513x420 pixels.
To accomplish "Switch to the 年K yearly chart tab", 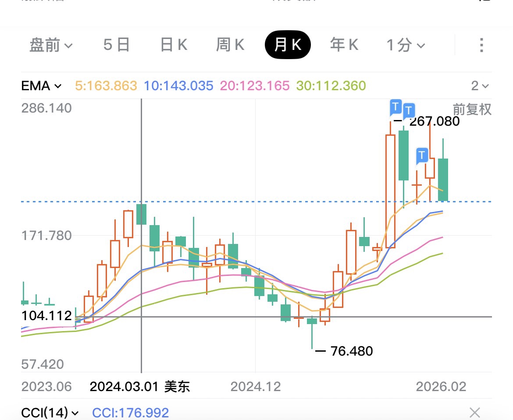I will coord(344,45).
